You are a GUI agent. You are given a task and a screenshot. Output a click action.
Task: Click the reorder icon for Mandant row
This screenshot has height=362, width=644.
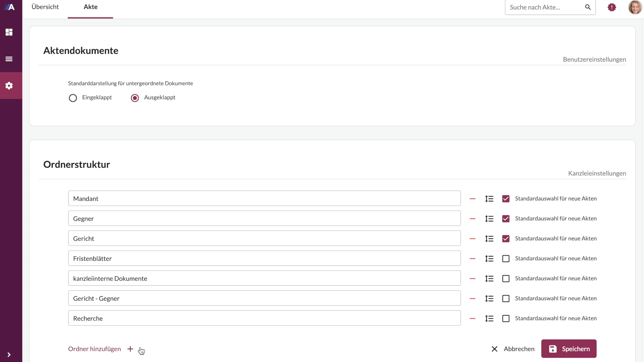489,199
